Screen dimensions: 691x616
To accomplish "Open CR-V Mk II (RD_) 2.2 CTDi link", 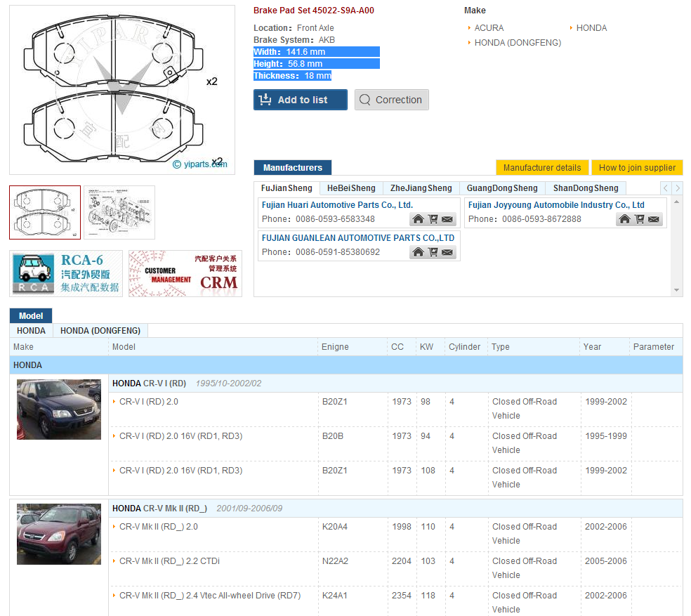I will pyautogui.click(x=169, y=561).
